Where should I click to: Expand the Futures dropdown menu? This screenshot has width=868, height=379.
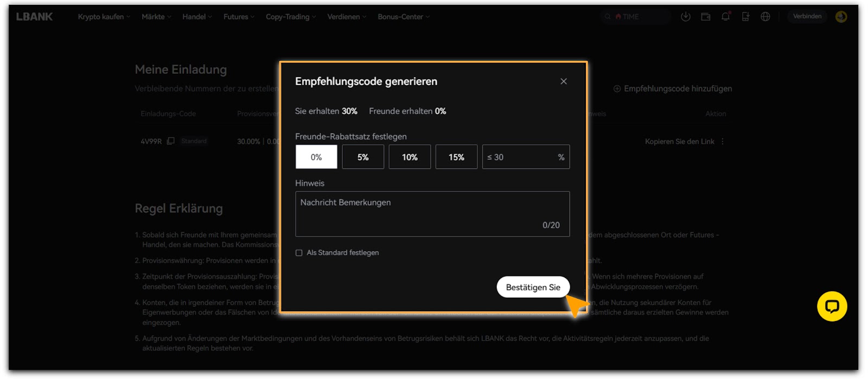pos(239,17)
